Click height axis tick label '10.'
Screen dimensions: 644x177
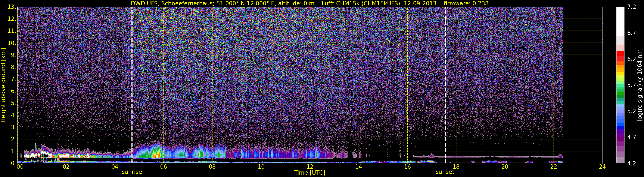[x=12, y=43]
